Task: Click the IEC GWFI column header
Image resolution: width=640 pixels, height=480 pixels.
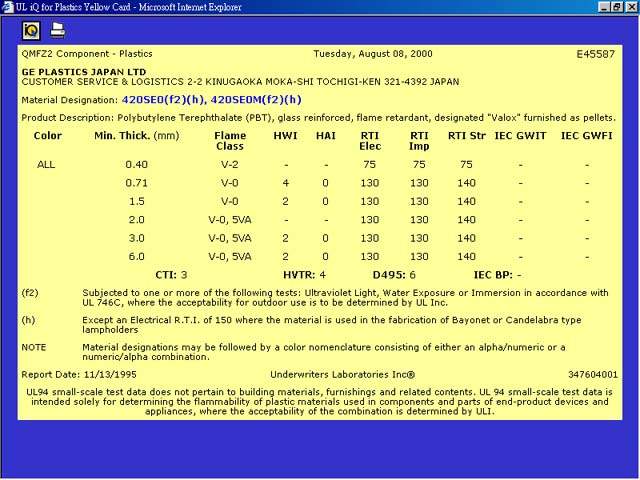Action: pyautogui.click(x=587, y=136)
